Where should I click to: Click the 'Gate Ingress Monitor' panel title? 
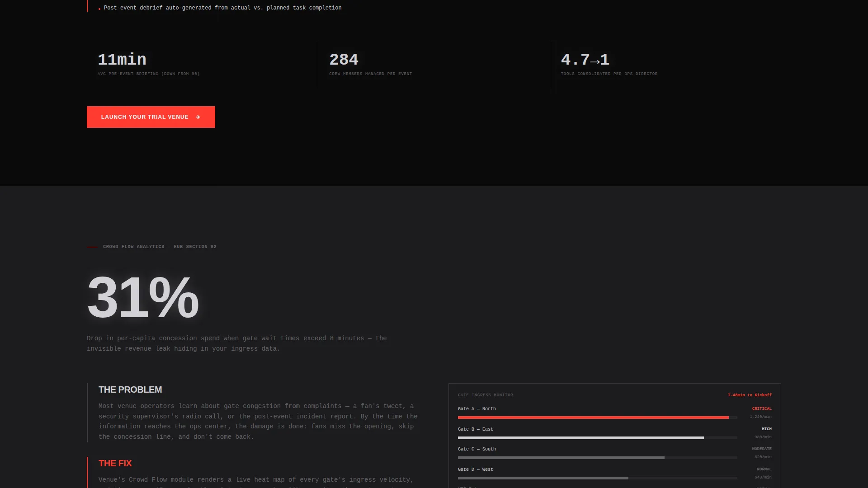(486, 395)
